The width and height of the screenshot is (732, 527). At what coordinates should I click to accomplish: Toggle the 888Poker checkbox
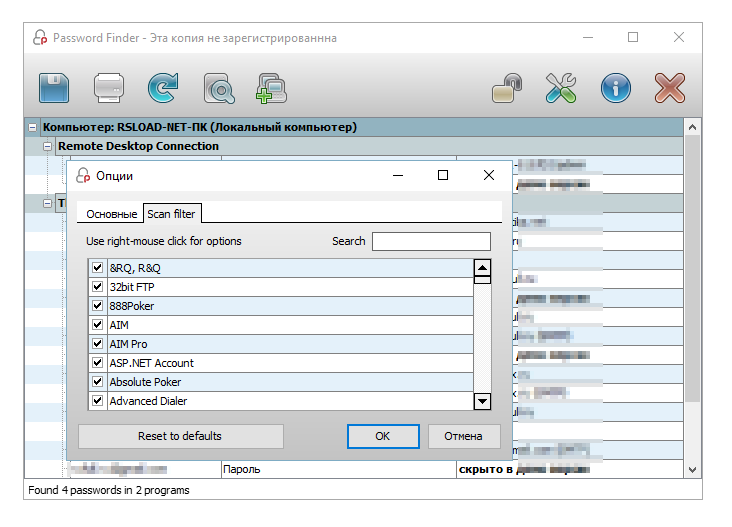97,306
